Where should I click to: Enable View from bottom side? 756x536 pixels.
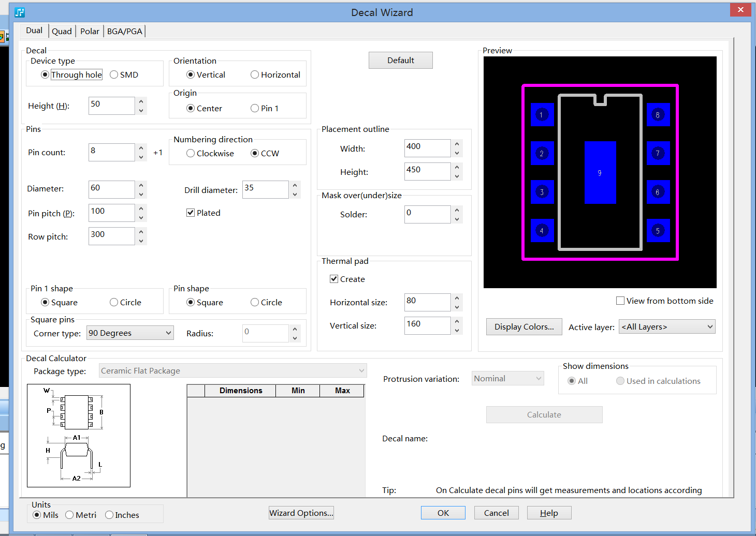tap(620, 301)
